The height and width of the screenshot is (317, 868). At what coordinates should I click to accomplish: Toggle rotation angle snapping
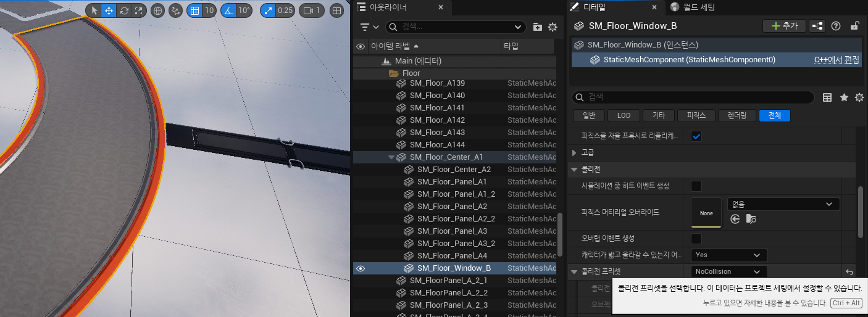click(x=228, y=10)
